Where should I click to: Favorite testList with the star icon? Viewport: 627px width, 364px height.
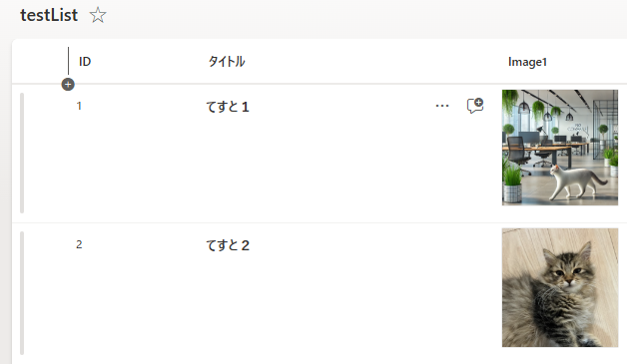98,15
